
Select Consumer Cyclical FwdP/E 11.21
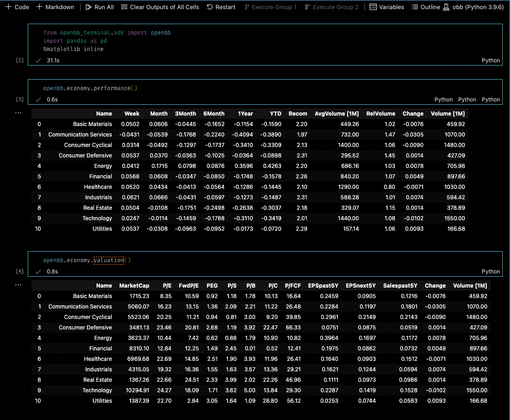click(x=192, y=317)
